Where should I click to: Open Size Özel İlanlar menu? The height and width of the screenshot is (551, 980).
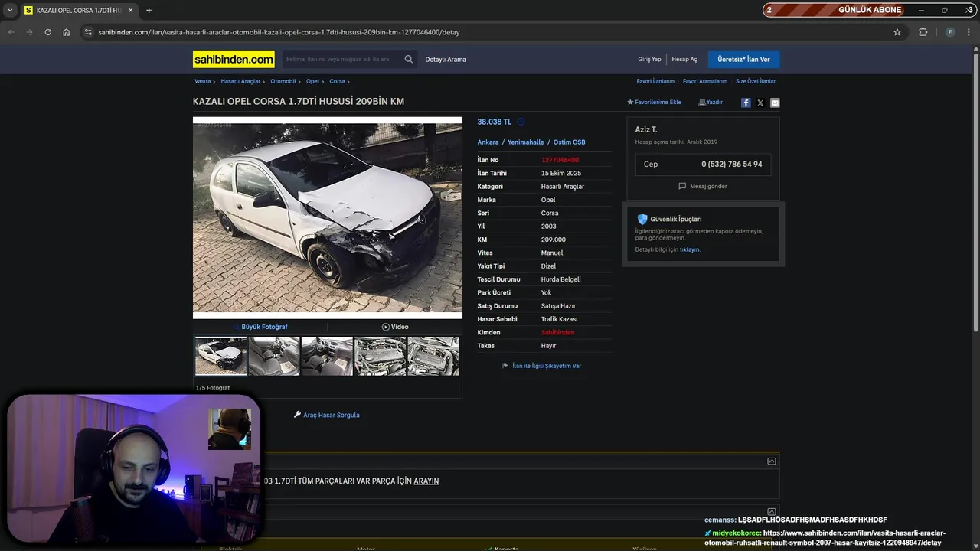pyautogui.click(x=756, y=81)
